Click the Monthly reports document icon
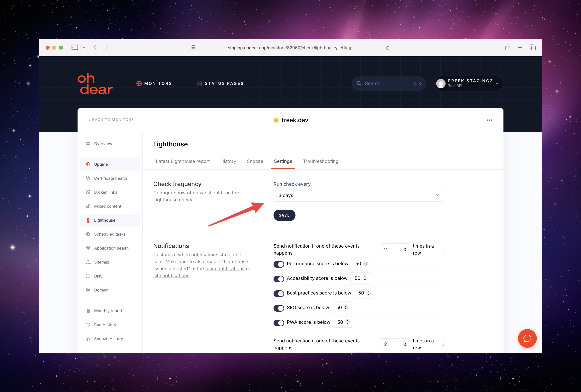 click(88, 311)
